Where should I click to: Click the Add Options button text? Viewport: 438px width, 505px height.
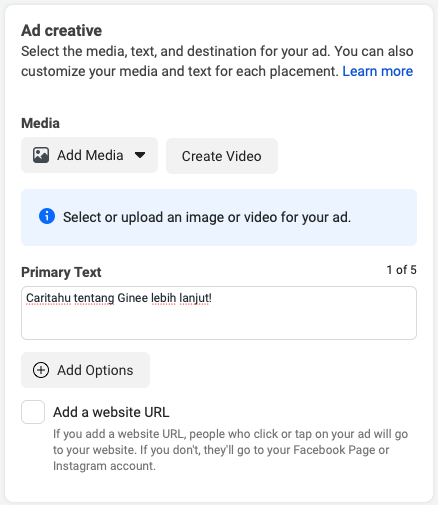point(95,370)
